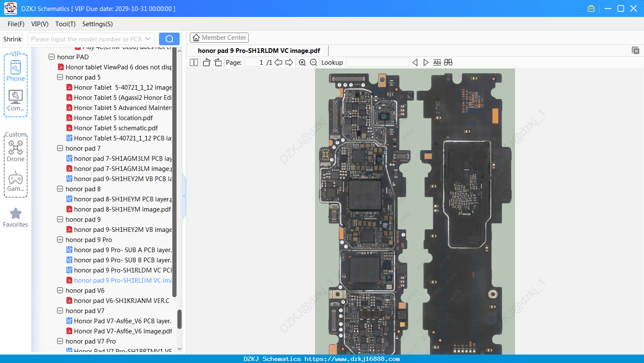Image resolution: width=644 pixels, height=363 pixels.
Task: Click sidebar collapse splitter handle
Action: point(184,196)
